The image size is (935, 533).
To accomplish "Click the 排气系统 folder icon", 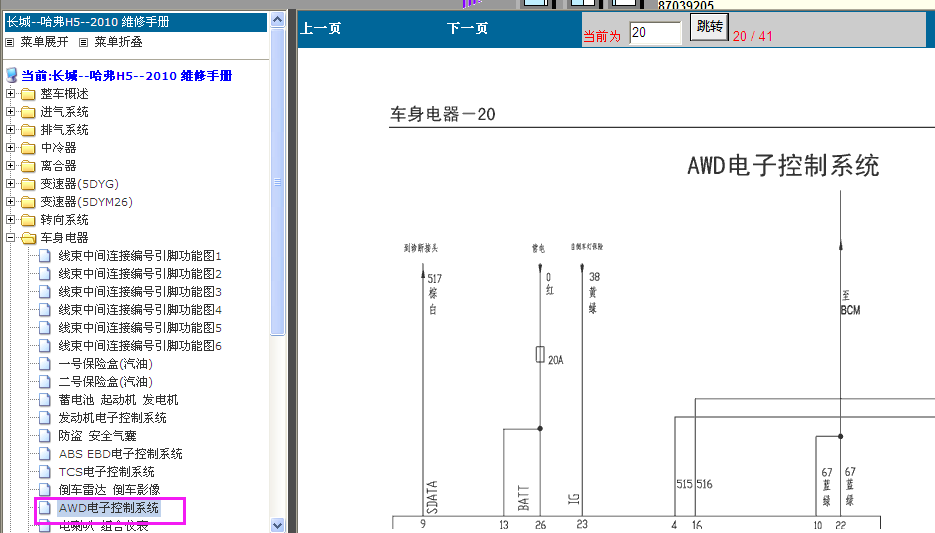I will tap(28, 130).
